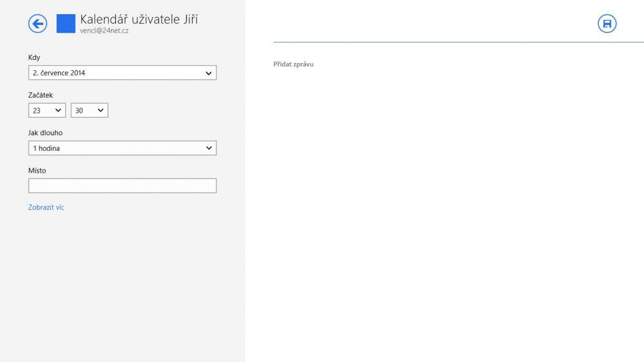The height and width of the screenshot is (362, 644).
Task: Click inside the Místo location field
Action: coord(122,186)
